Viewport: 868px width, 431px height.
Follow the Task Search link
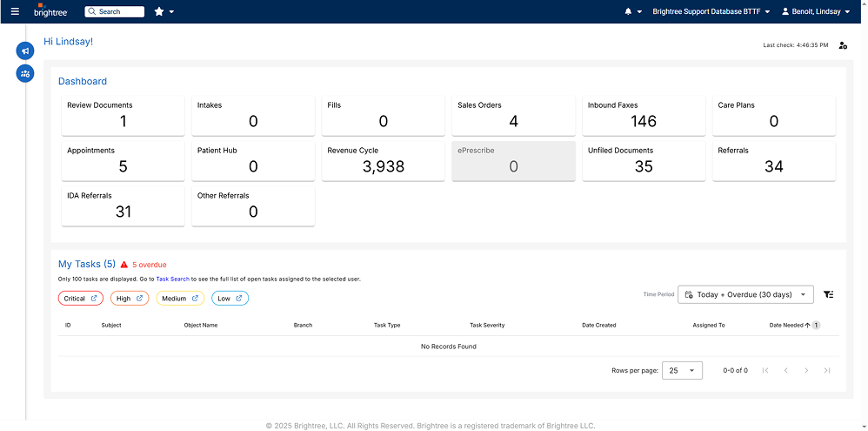pos(174,279)
